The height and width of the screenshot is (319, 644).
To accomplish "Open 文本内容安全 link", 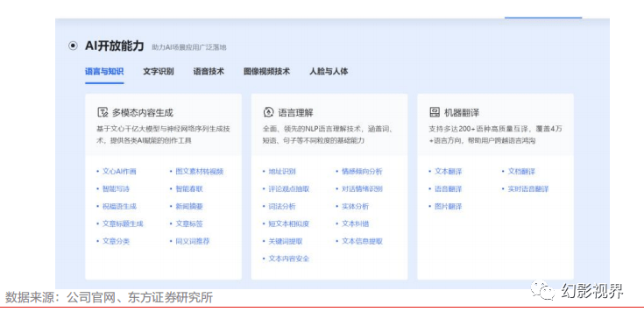I will (x=289, y=259).
